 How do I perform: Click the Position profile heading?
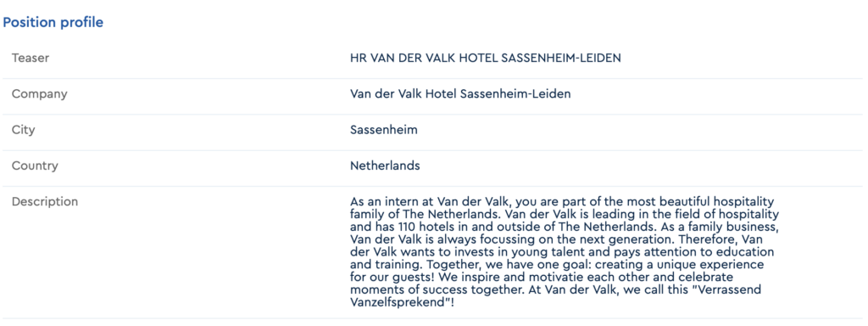(53, 23)
